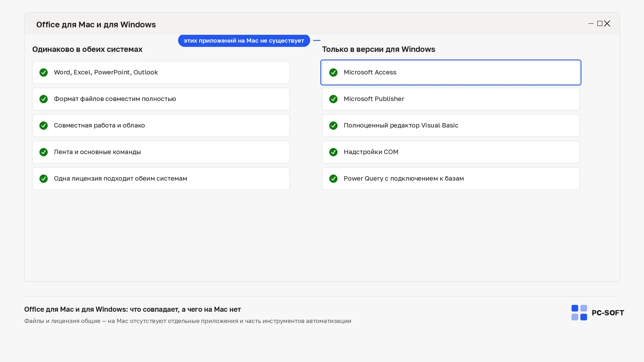
Task: Select the Power Query с подключением к базам text
Action: (x=404, y=179)
